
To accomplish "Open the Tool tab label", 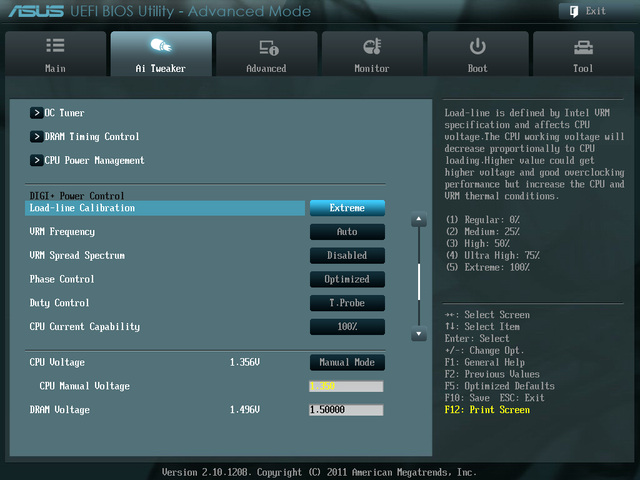I will [x=583, y=69].
